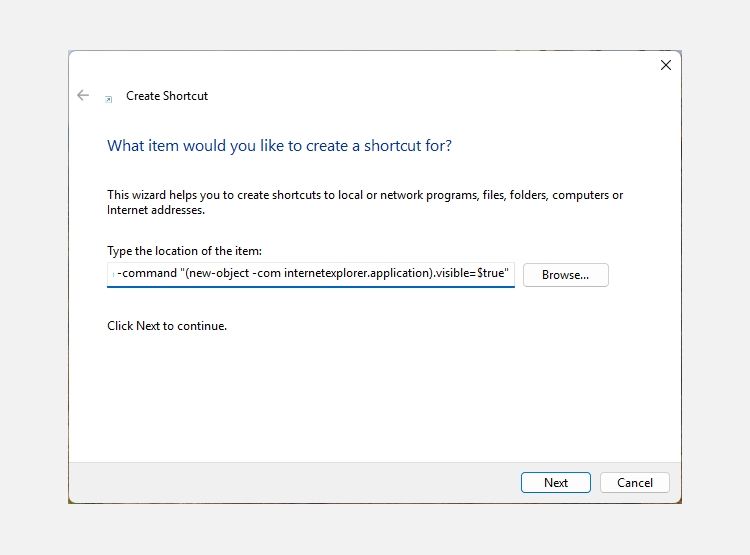750x555 pixels.
Task: Cancel the Create Shortcut wizard
Action: pyautogui.click(x=634, y=482)
